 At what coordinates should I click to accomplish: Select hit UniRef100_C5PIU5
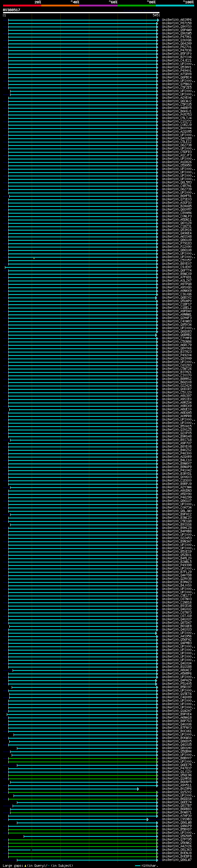click(177, 104)
